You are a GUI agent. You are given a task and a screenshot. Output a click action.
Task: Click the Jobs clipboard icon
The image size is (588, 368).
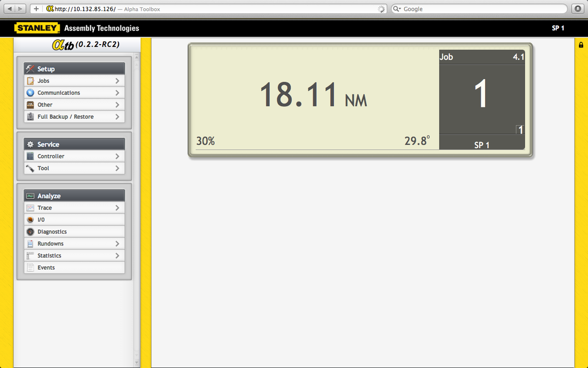30,81
